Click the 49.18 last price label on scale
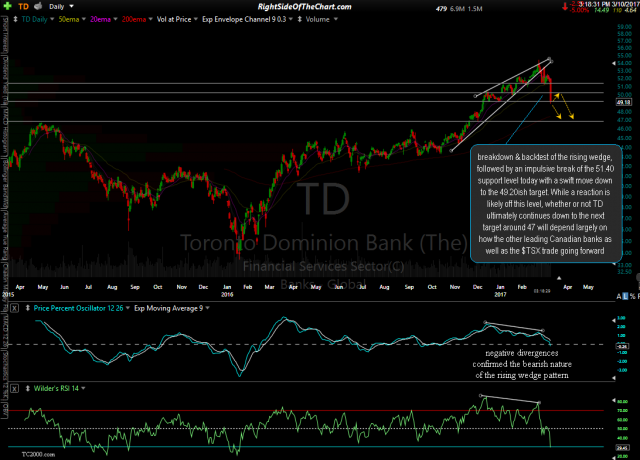 (624, 102)
